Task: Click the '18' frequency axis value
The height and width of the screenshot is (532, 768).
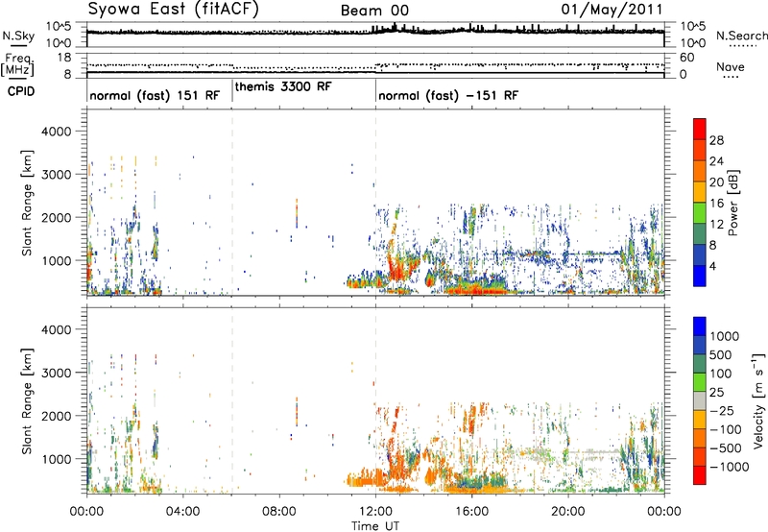Action: pos(64,58)
